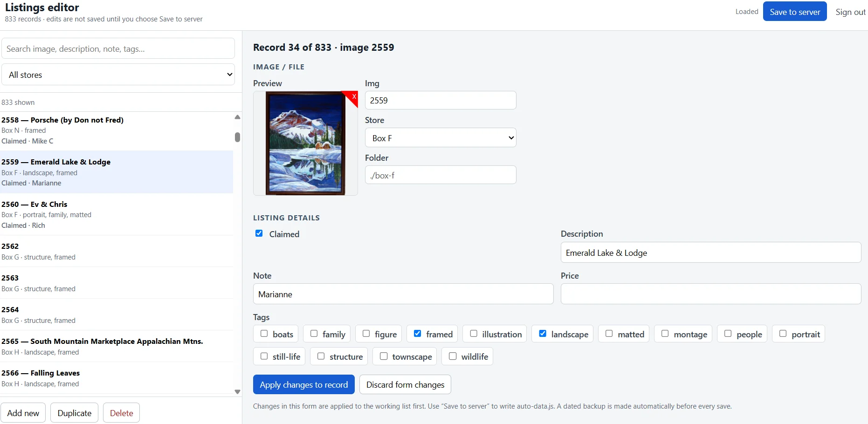Tick the townscape tag
Viewport: 868px width, 424px height.
click(384, 356)
